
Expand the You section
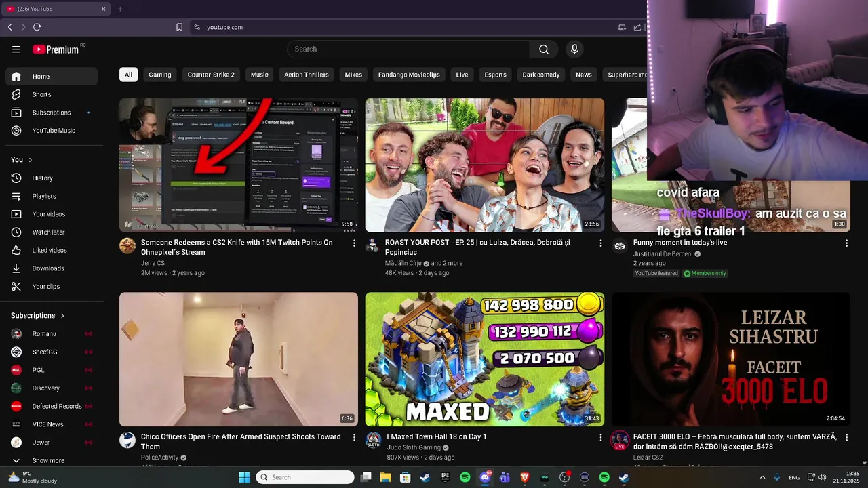(22, 159)
